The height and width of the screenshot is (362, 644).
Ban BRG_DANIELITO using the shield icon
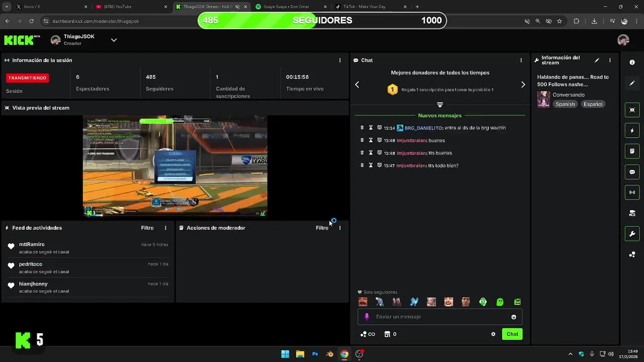coord(379,128)
